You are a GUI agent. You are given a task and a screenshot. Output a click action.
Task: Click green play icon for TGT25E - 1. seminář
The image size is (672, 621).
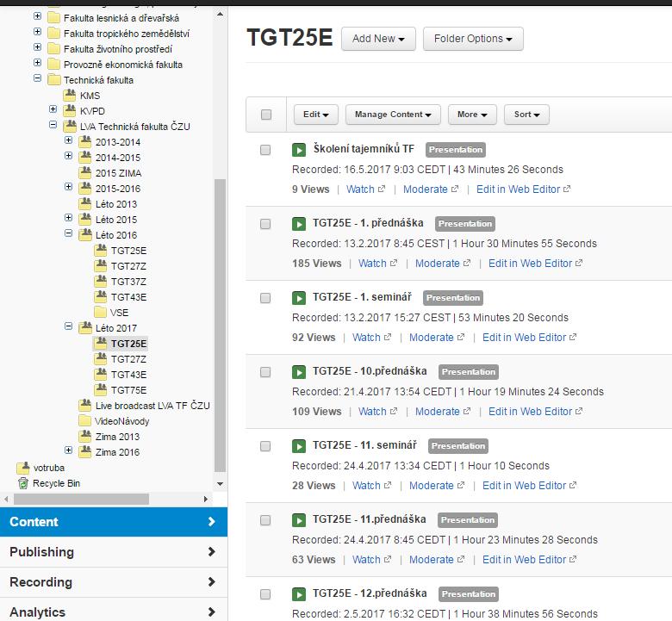[x=299, y=298]
